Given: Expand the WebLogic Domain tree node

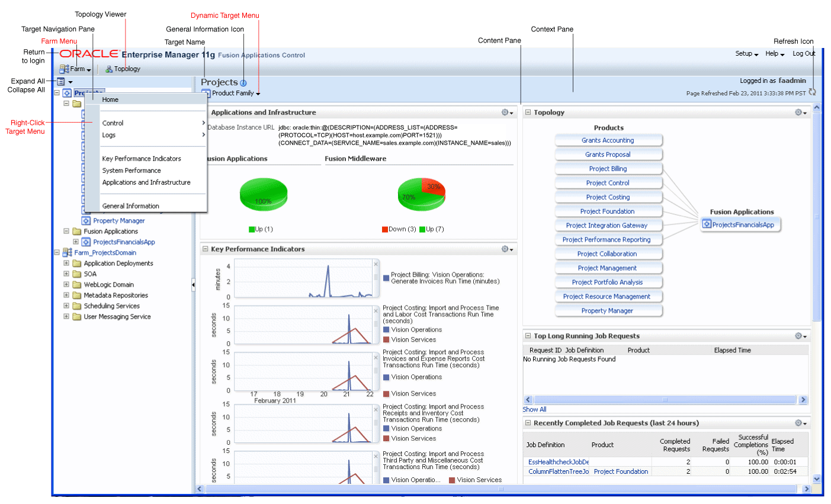Looking at the screenshot, I should tap(66, 285).
